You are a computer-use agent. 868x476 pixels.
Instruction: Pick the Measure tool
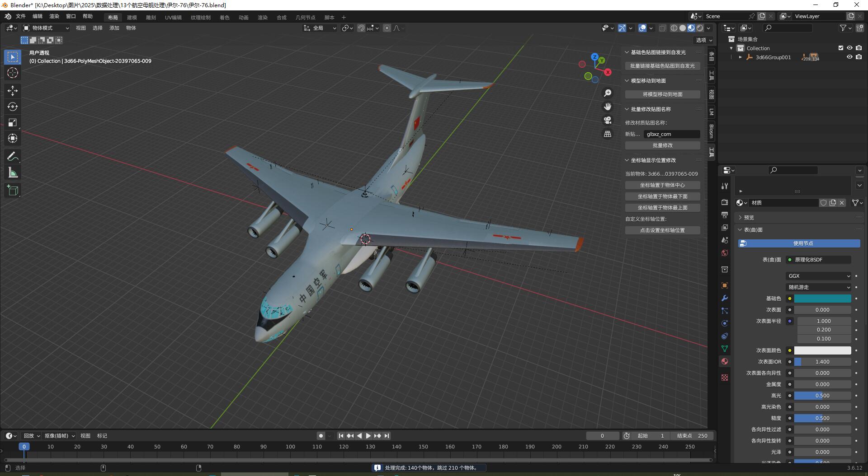[13, 173]
